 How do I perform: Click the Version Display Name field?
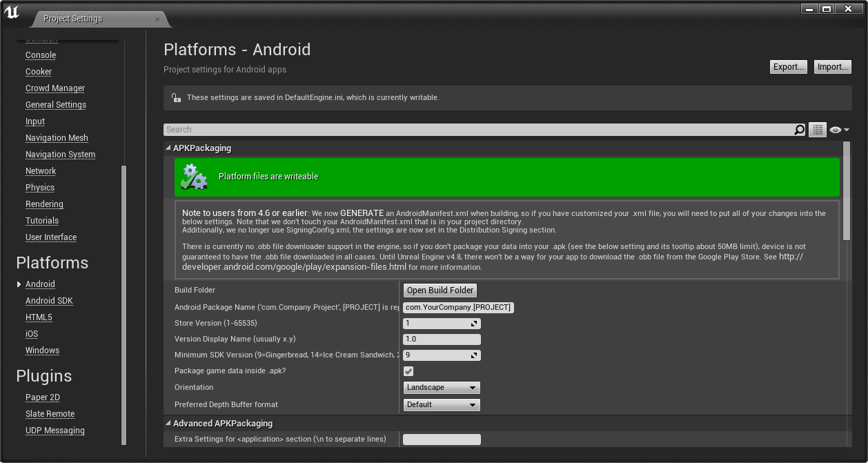[x=442, y=339]
